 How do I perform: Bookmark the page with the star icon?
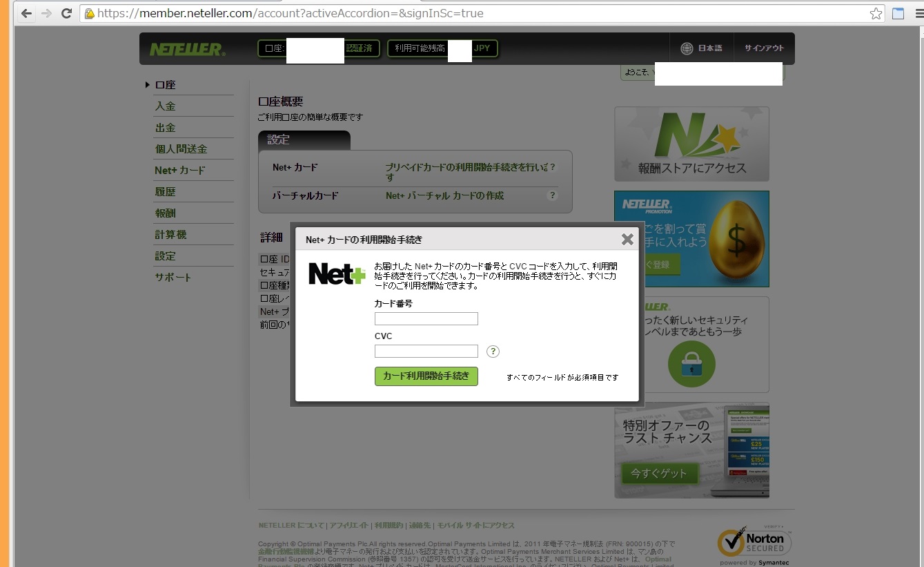[876, 13]
